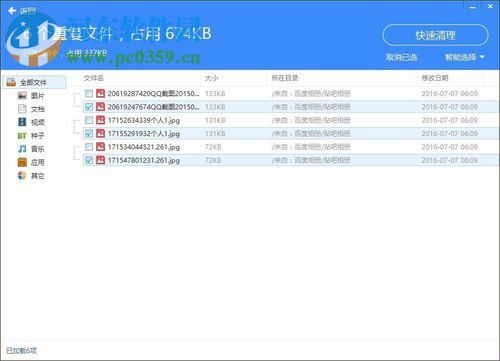Click the 快速清理 button
500x361 pixels.
[x=435, y=35]
